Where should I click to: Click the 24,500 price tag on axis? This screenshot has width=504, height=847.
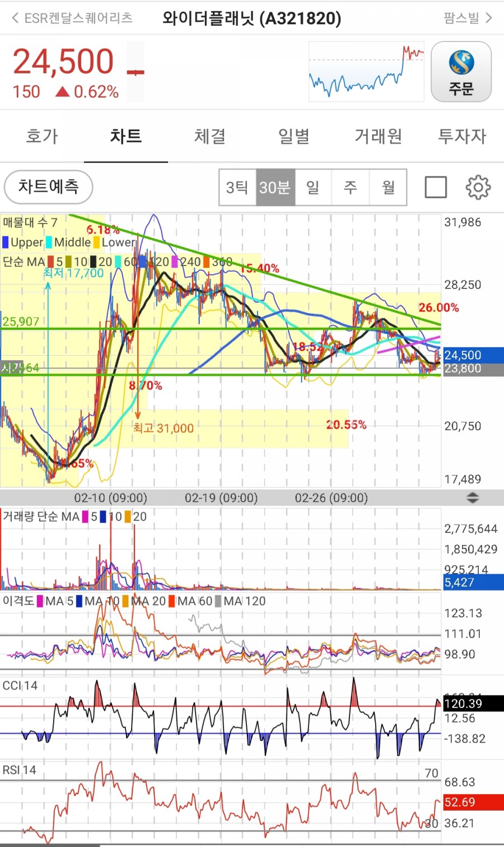tap(473, 355)
